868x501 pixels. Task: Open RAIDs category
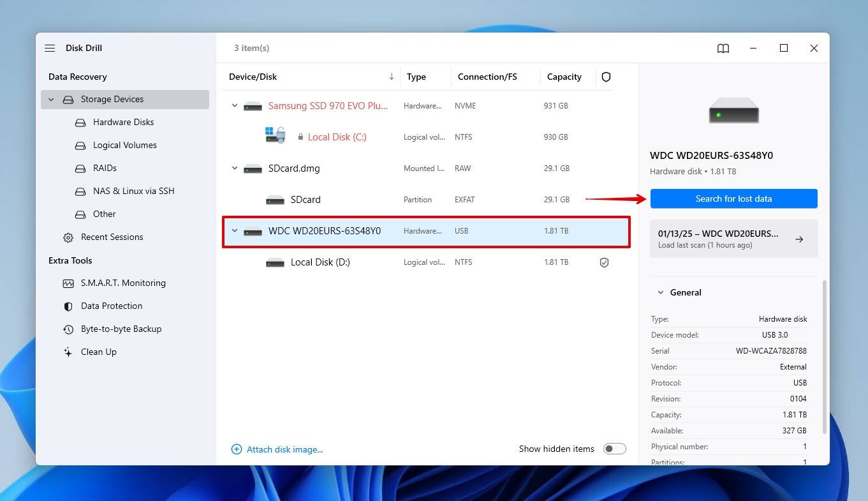tap(105, 168)
